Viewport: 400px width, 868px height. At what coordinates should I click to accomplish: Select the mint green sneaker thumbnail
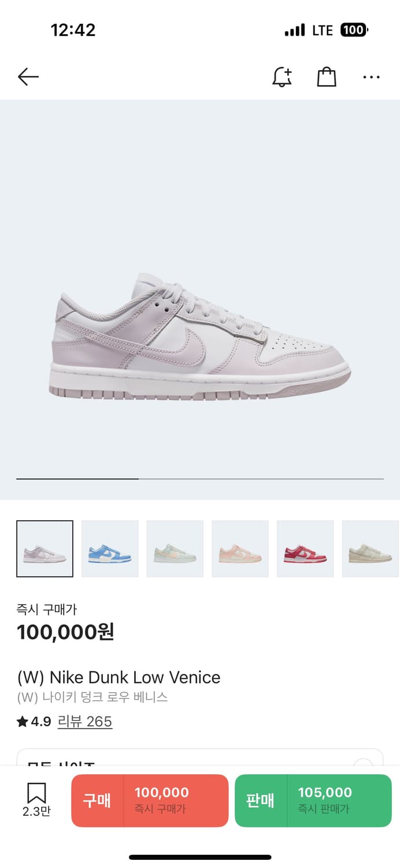click(x=175, y=549)
